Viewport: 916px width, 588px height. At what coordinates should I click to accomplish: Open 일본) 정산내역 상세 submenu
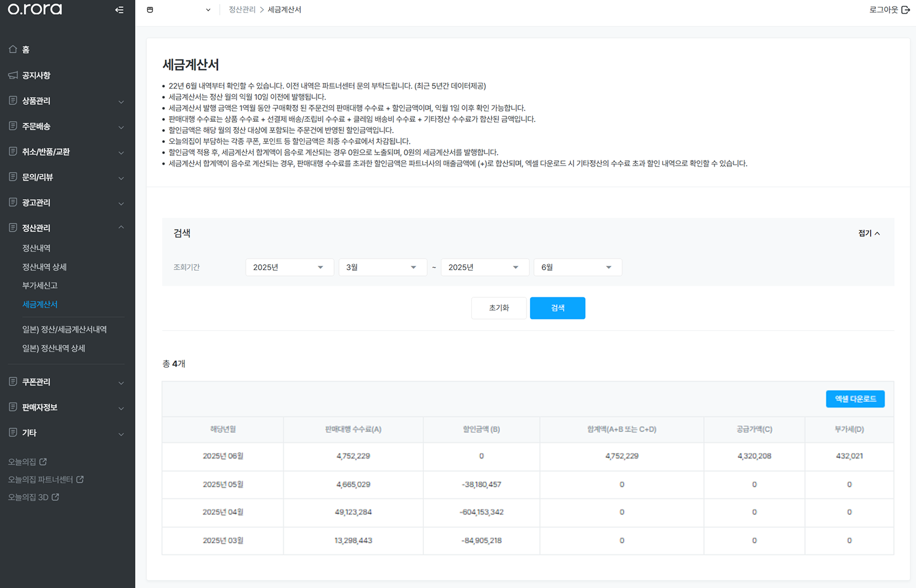click(x=54, y=348)
